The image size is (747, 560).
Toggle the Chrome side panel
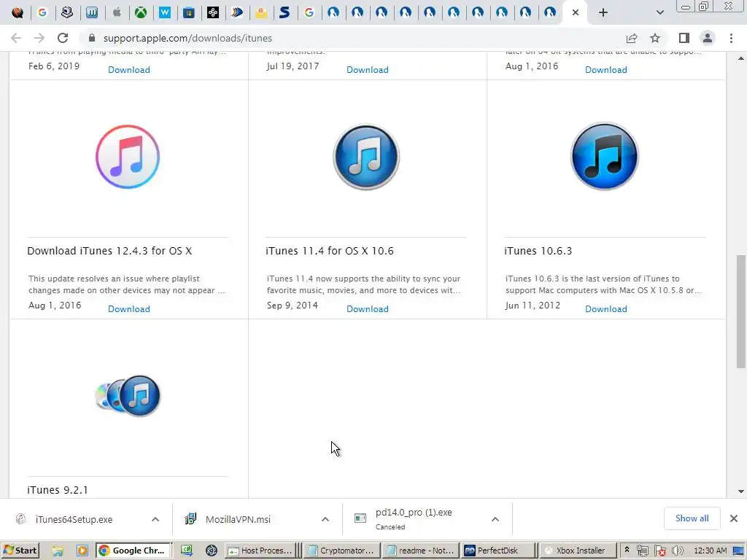684,38
